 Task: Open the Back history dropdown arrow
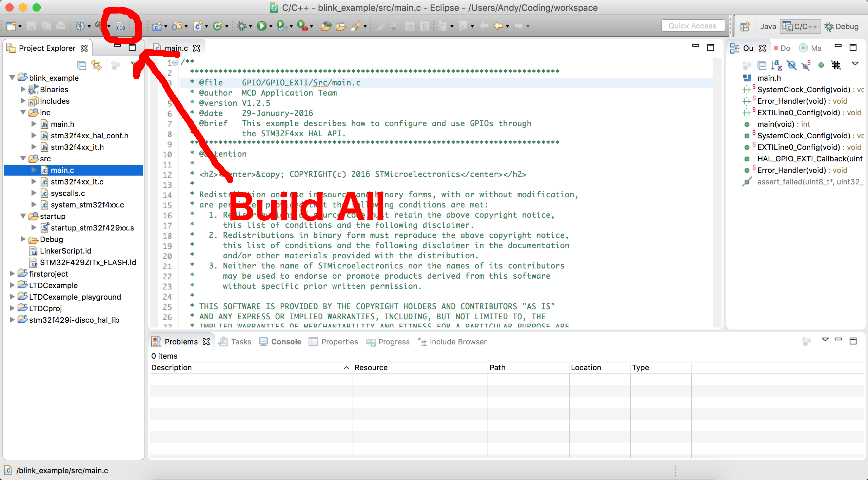508,26
